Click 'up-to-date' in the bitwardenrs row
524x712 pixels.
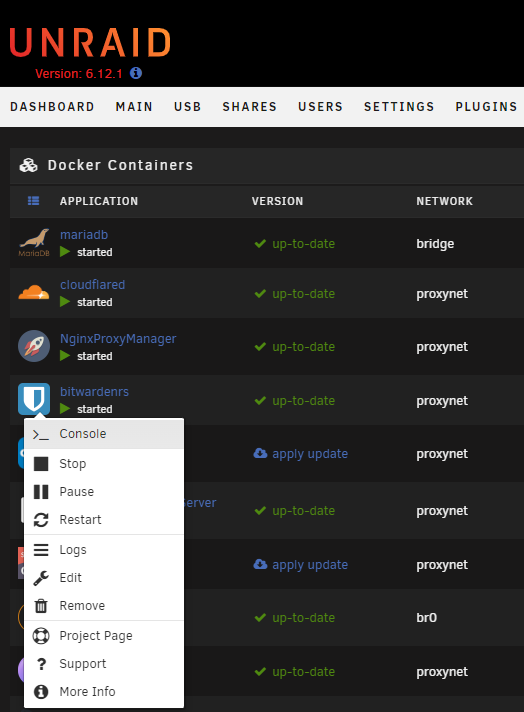click(x=304, y=401)
